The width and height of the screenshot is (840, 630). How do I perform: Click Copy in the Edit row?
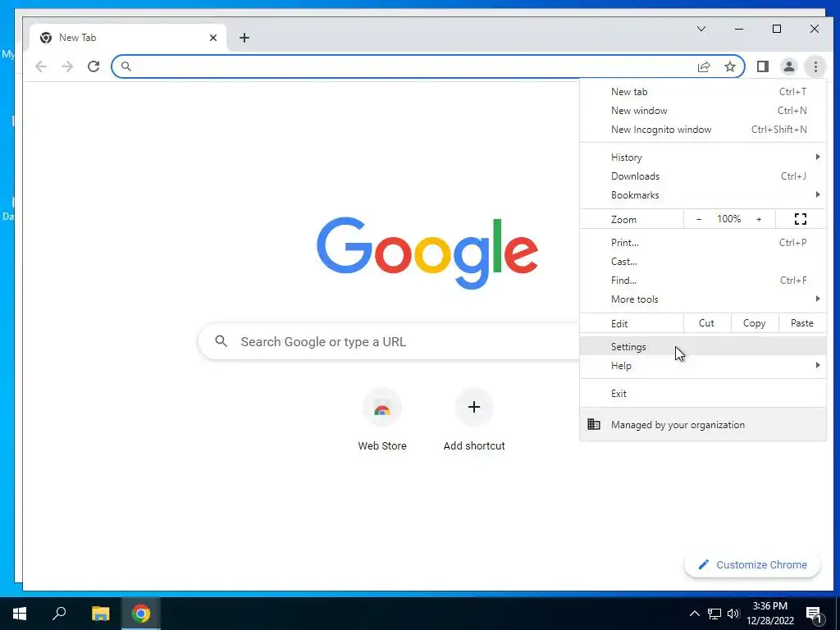coord(755,323)
